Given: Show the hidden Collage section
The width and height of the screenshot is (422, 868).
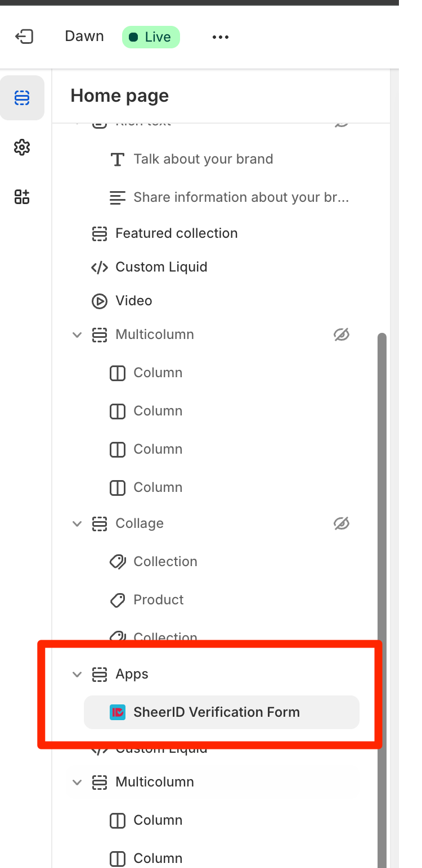Looking at the screenshot, I should tap(341, 524).
